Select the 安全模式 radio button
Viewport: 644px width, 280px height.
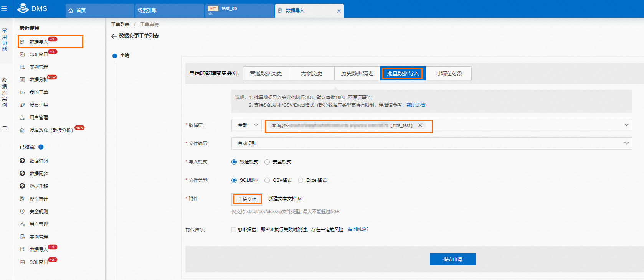point(267,162)
